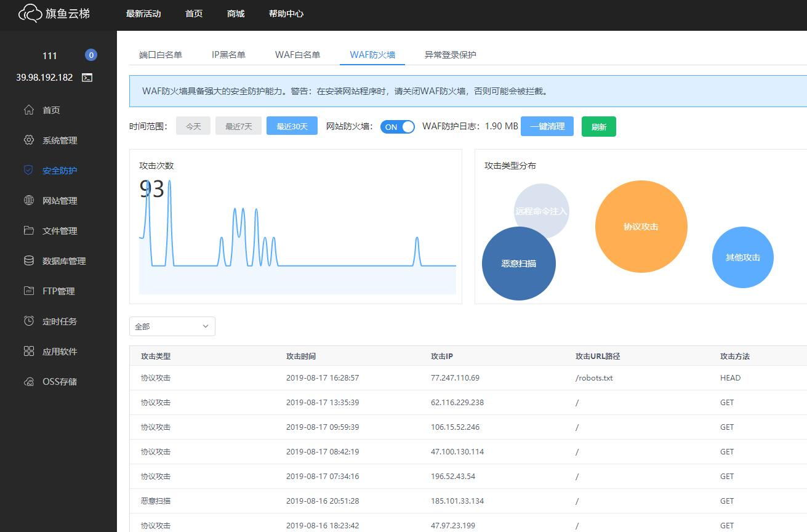807x532 pixels.
Task: Click the clock icon for 定时任务
Action: 29,321
